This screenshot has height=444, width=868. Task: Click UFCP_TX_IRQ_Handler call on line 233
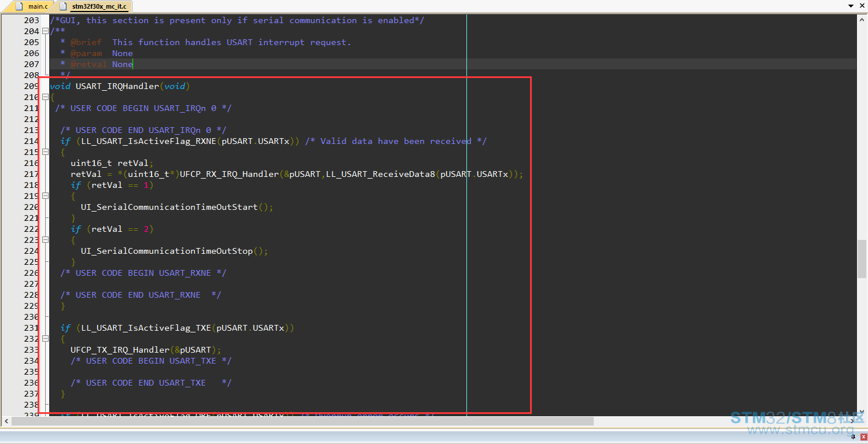(x=120, y=350)
